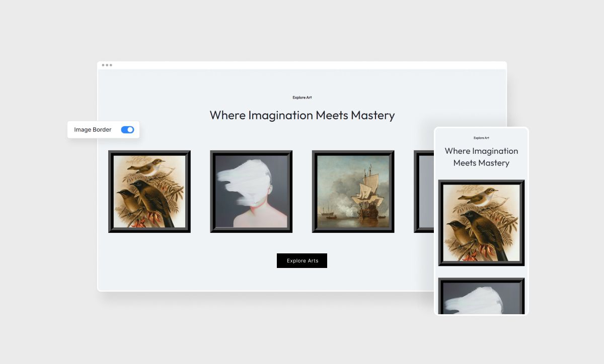Click the blue knob of Image Border toggle
The image size is (604, 364).
click(130, 130)
